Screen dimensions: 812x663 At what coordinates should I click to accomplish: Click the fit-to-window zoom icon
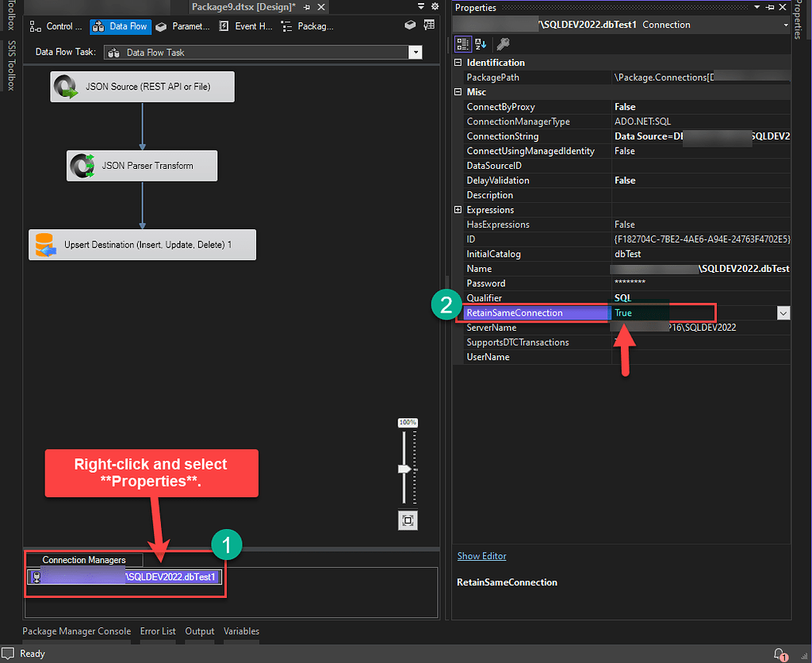pos(408,521)
